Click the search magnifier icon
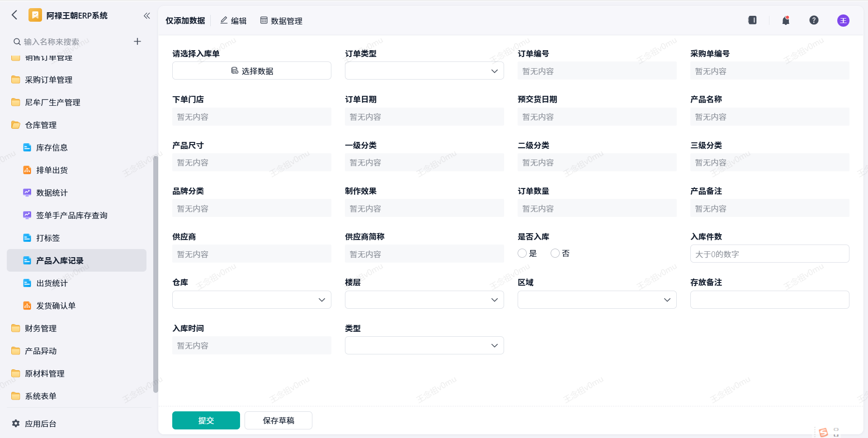The height and width of the screenshot is (438, 868). point(17,42)
